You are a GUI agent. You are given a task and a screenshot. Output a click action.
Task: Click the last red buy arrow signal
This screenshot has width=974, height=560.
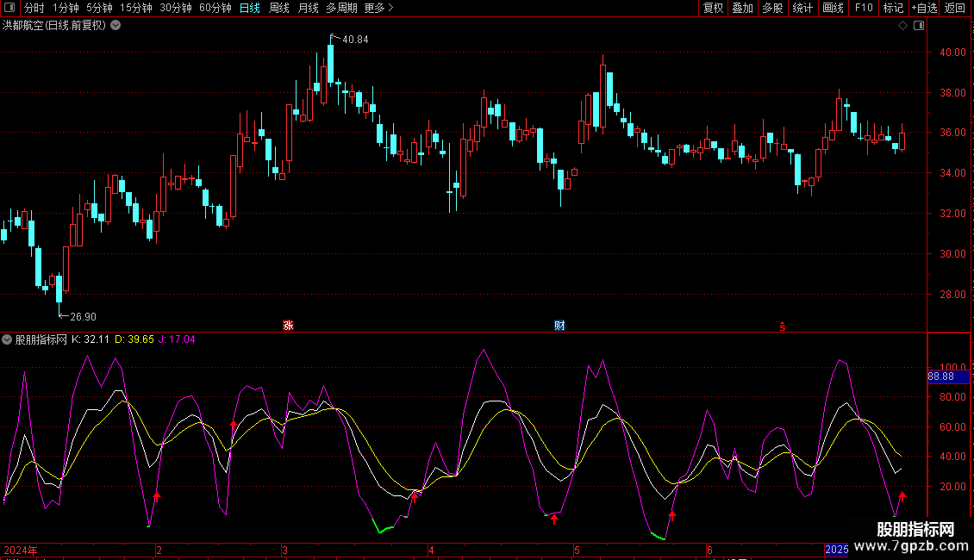click(x=902, y=496)
